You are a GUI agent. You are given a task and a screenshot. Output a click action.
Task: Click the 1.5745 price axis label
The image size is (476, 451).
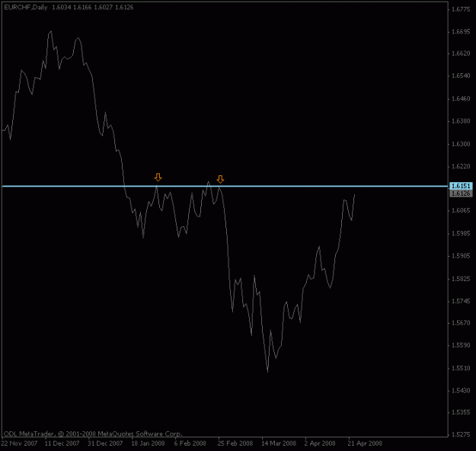(461, 301)
